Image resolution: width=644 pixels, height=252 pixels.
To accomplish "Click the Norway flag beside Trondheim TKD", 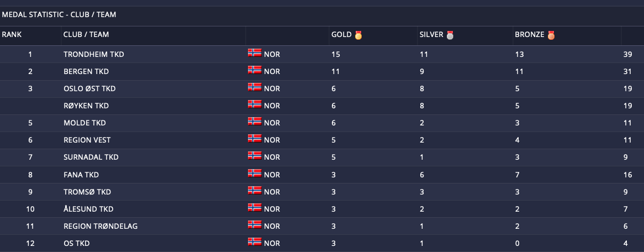I will click(x=255, y=53).
